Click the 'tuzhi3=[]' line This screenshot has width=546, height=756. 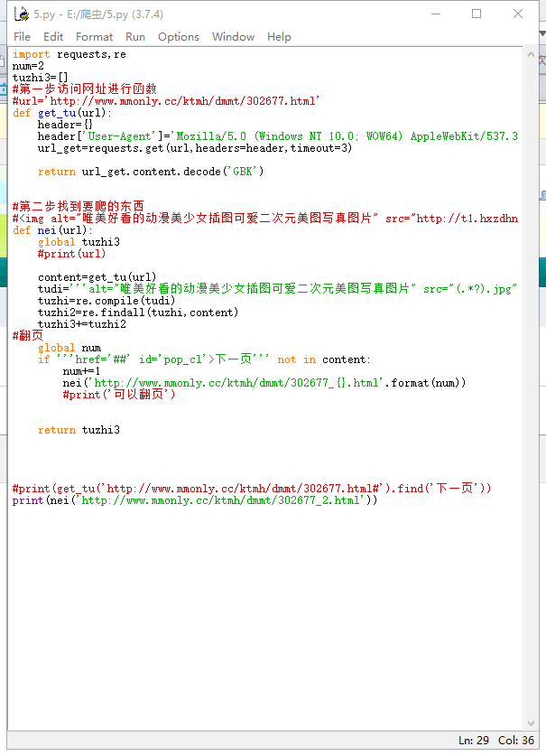click(40, 78)
